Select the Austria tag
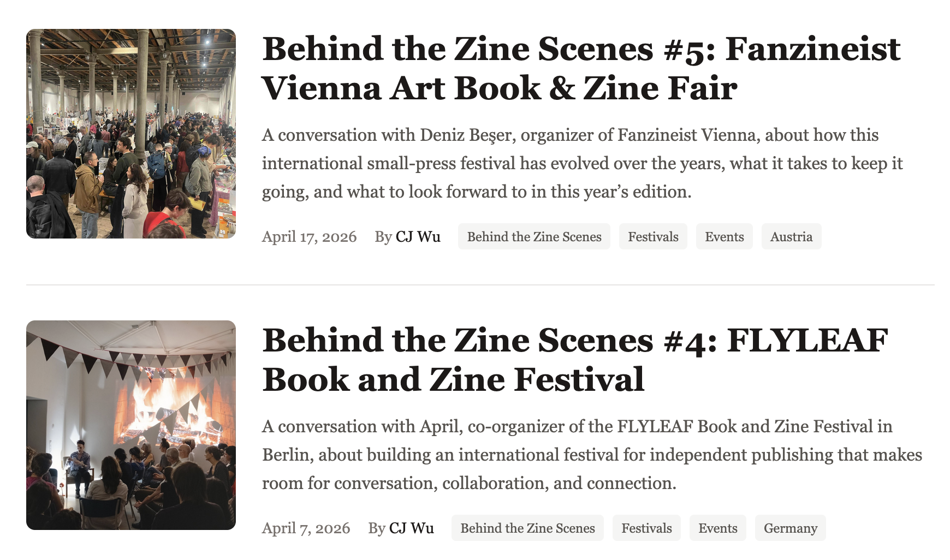This screenshot has height=560, width=950. pyautogui.click(x=791, y=237)
